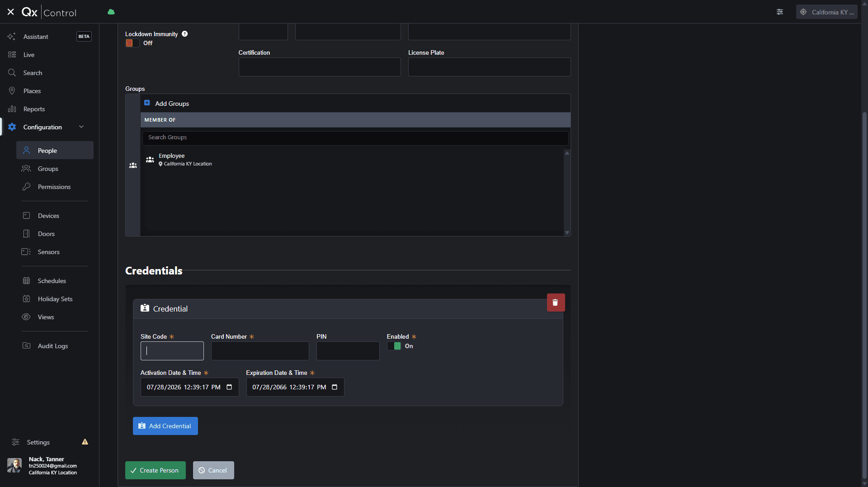Click the PIN input field
The image size is (868, 487).
click(348, 351)
